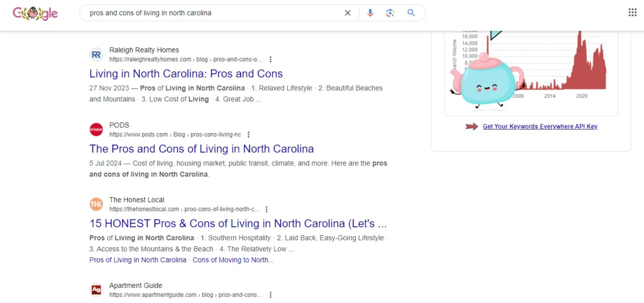The image size is (644, 303).
Task: Clear the search box with X icon
Action: pos(347,13)
